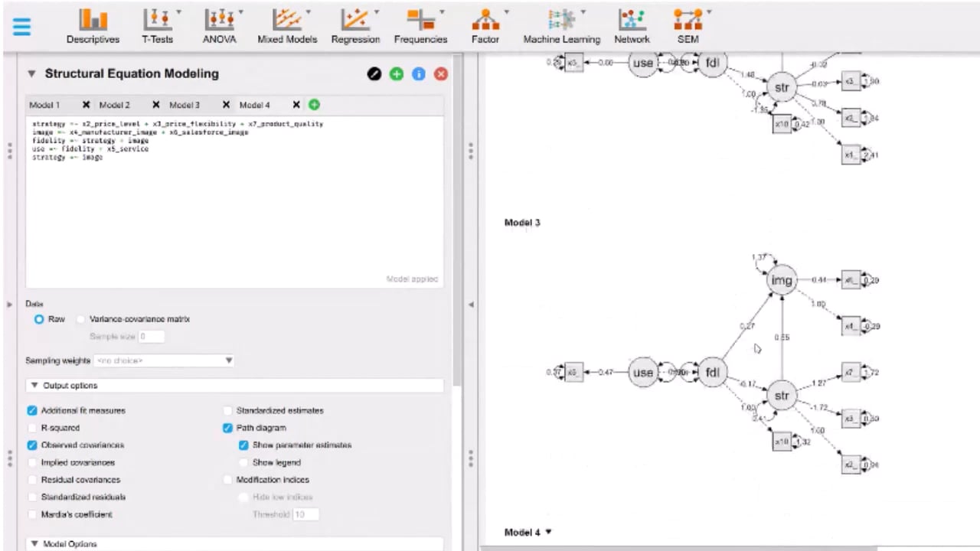Viewport: 980px width, 551px height.
Task: Open the Machine Learning module menu
Action: (561, 26)
